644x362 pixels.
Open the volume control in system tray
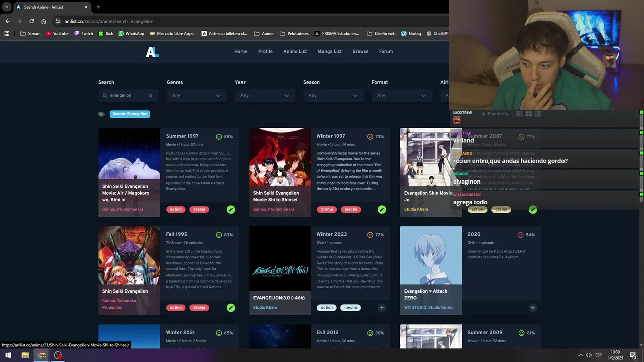(588, 355)
